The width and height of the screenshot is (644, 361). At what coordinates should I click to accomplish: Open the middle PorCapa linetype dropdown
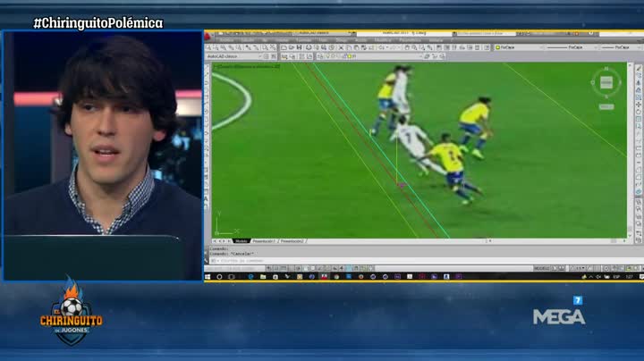[x=572, y=48]
